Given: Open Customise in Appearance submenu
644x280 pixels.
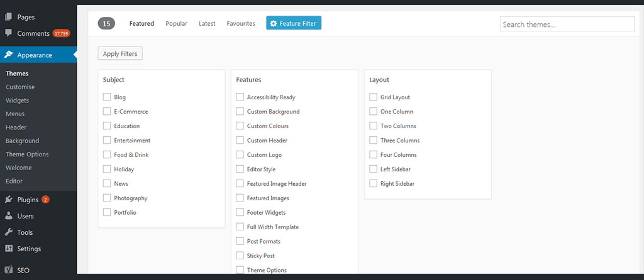Looking at the screenshot, I should click(20, 87).
